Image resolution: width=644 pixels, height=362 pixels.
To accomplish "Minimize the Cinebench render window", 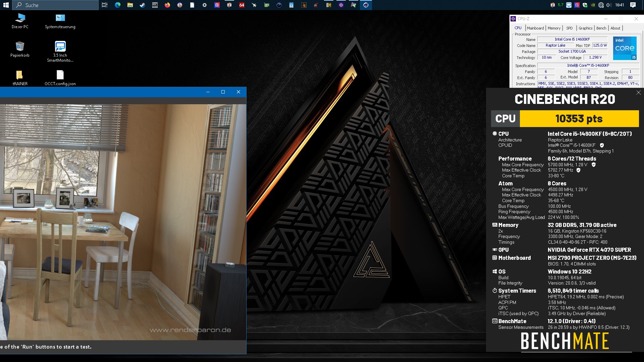I will coord(208,92).
